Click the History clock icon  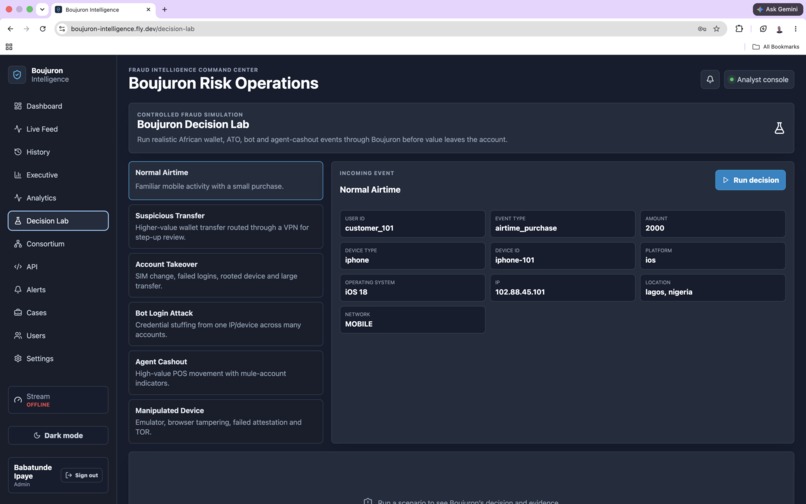click(18, 152)
